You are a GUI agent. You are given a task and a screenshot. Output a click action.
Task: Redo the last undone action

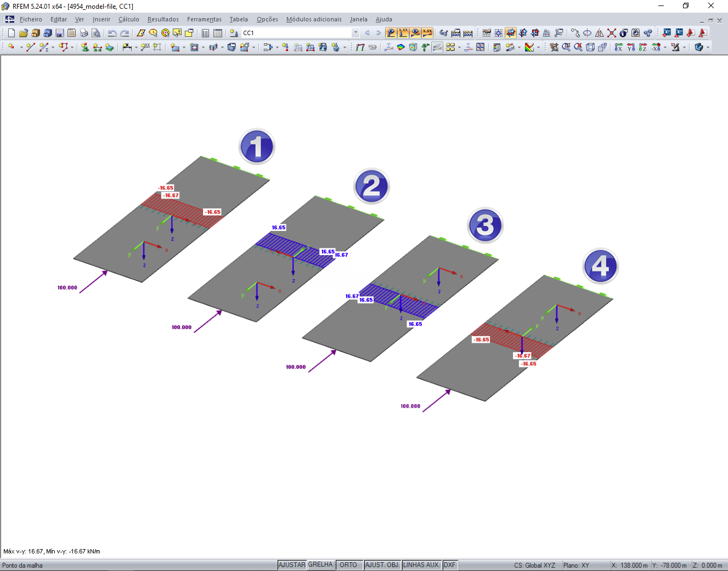click(x=125, y=33)
